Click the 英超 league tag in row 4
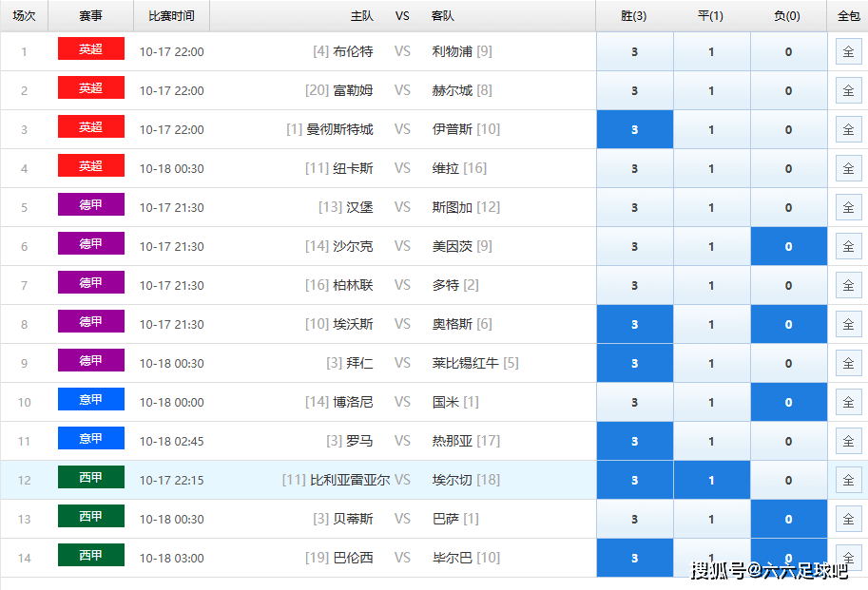This screenshot has width=868, height=590. pos(90,165)
